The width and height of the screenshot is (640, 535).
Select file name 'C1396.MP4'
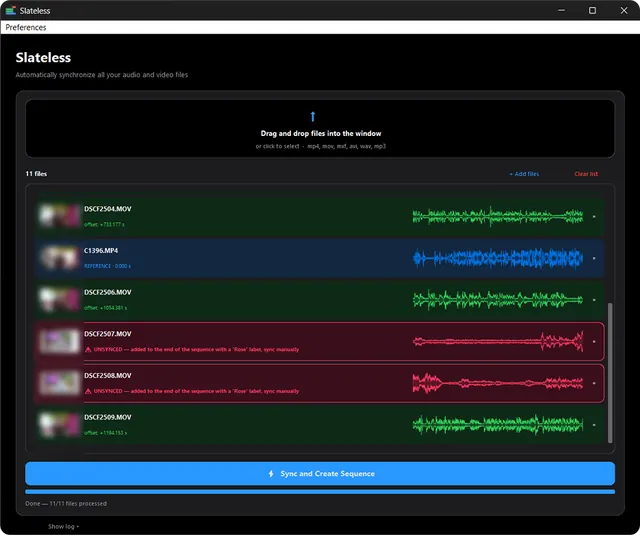(101, 251)
